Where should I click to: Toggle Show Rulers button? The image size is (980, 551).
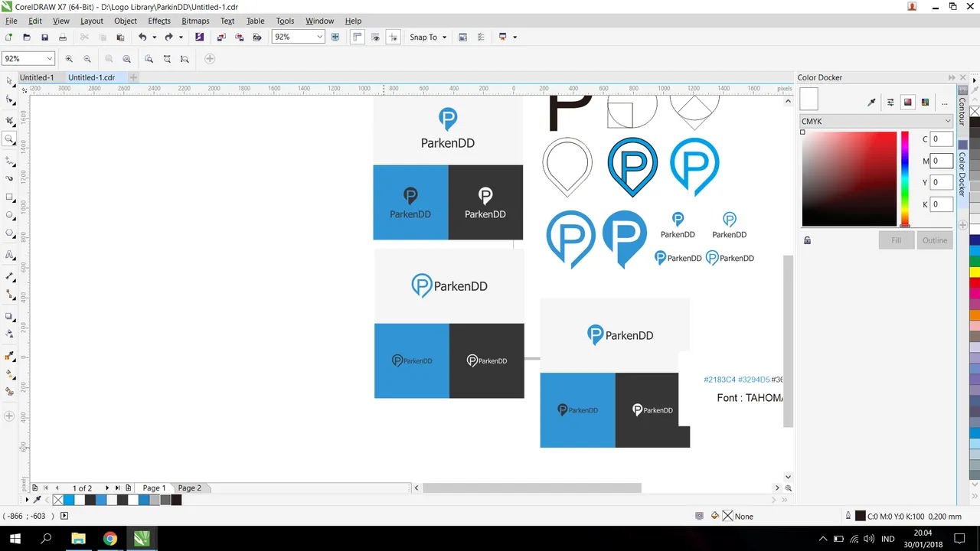point(357,37)
